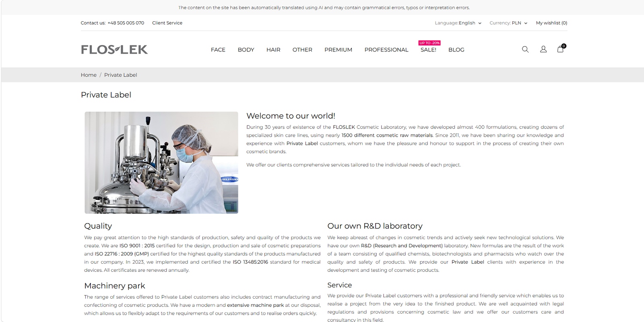Open the BODY menu
Viewport: 644px width, 322px height.
[246, 50]
